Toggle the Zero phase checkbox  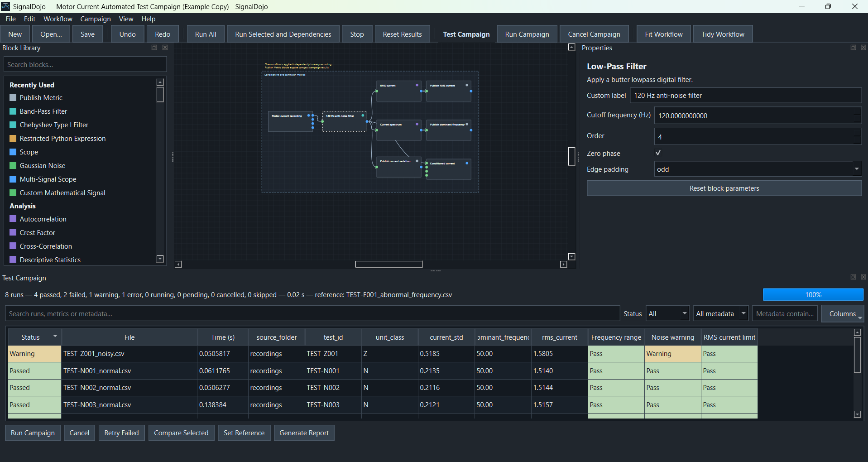pyautogui.click(x=658, y=153)
